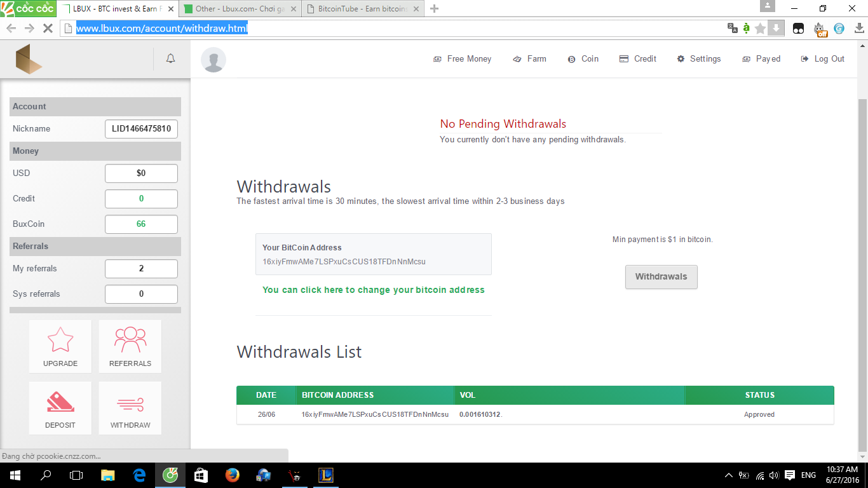The height and width of the screenshot is (488, 868).
Task: Click the Your BitCoin Address box
Action: [x=374, y=254]
